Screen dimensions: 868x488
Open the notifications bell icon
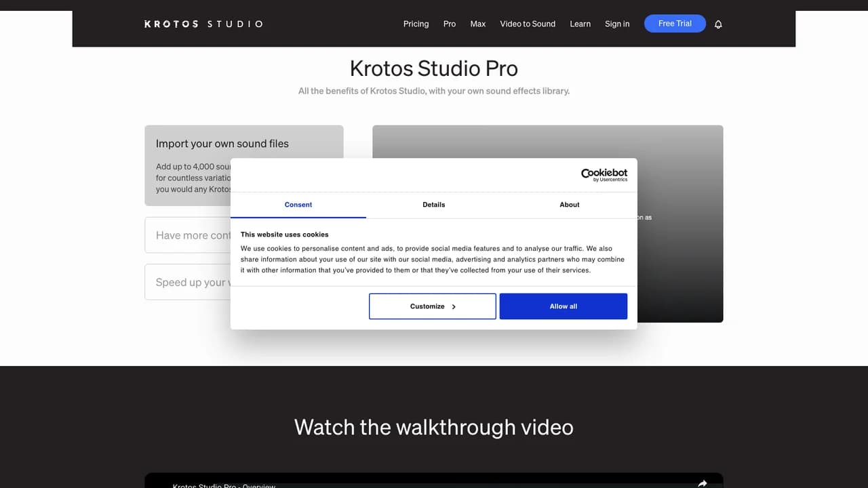click(x=718, y=24)
